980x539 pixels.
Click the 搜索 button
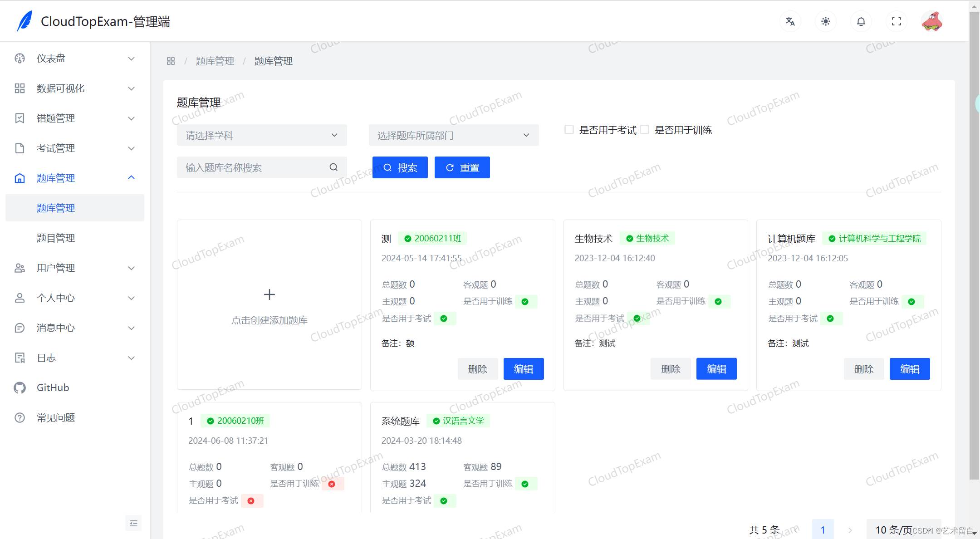click(x=400, y=167)
